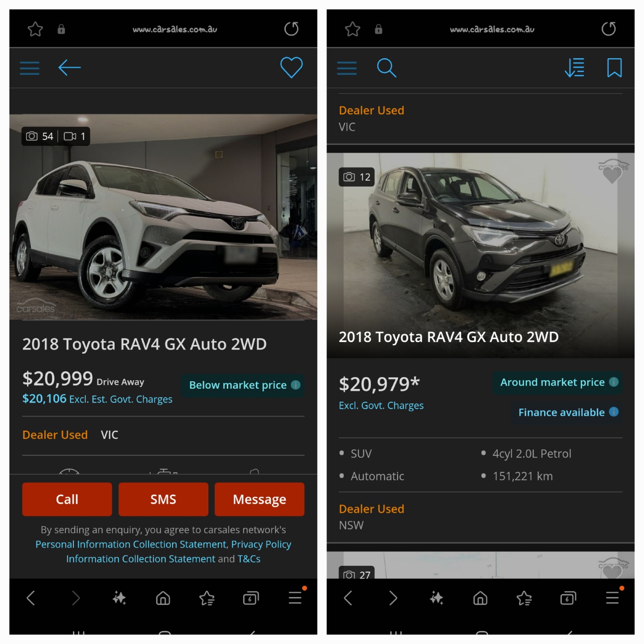644x644 pixels.
Task: Go to browser home on right screen
Action: [x=480, y=598]
